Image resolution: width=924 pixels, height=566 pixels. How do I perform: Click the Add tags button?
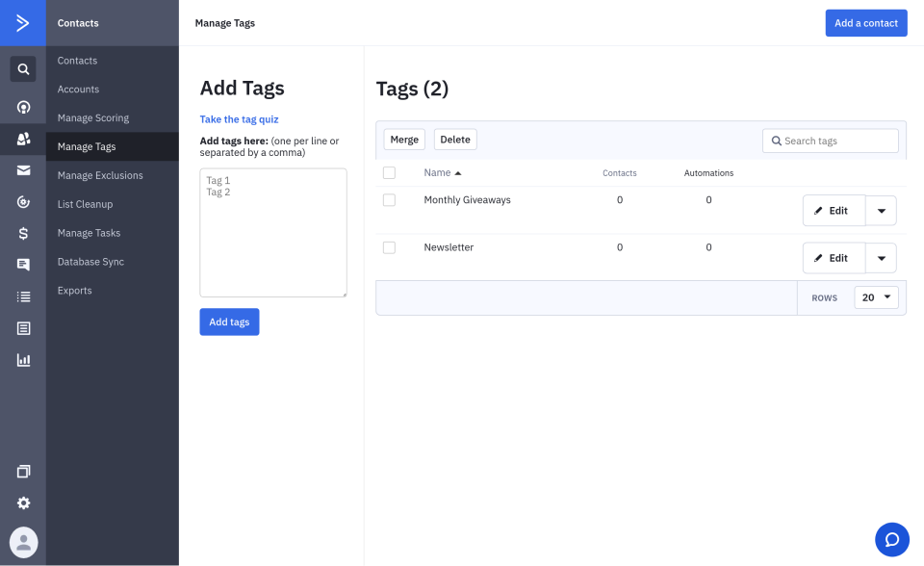(229, 322)
